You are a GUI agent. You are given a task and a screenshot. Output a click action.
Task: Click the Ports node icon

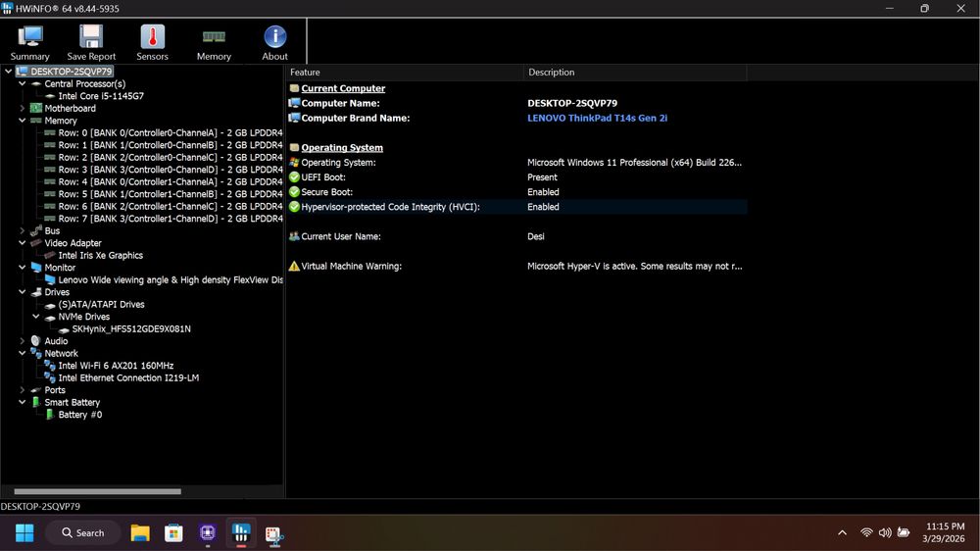(36, 390)
